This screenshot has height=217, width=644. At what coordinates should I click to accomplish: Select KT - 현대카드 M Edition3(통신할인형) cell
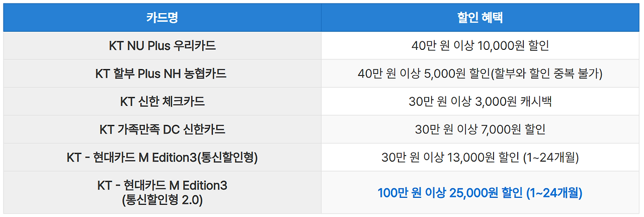tap(162, 157)
